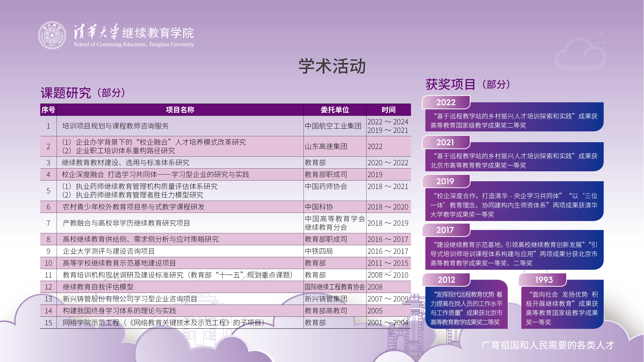Click 执业药师继续教育管理机构质量评估体系研究 line
Screen dimensions: 644x362
(140, 186)
